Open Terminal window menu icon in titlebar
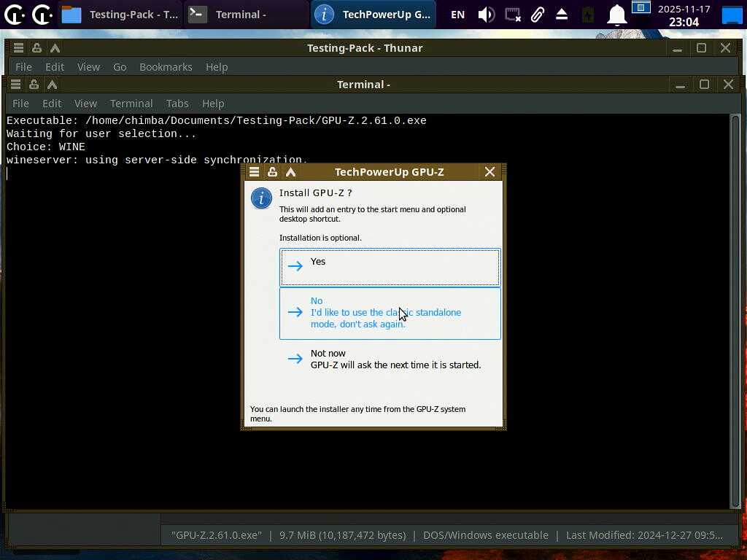Image resolution: width=747 pixels, height=560 pixels. pos(16,85)
